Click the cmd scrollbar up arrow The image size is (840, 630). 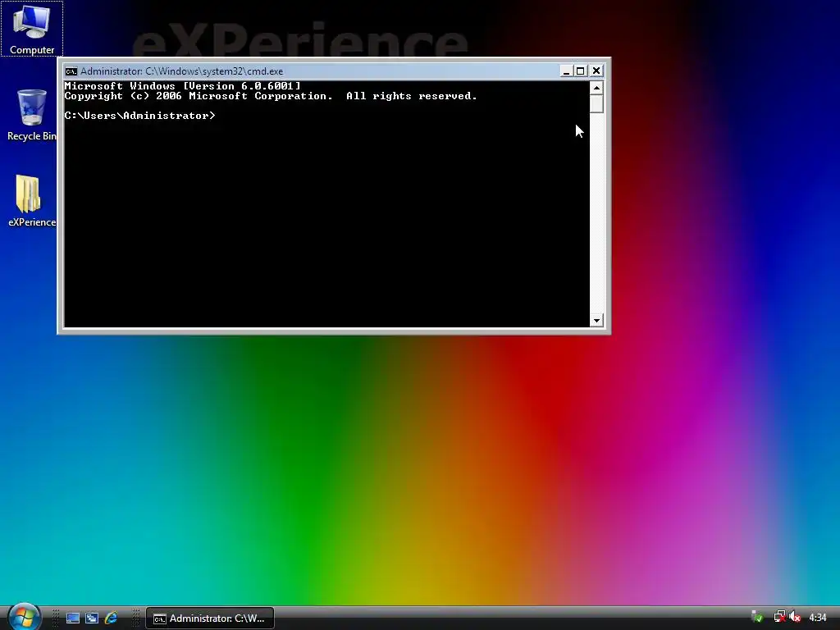pyautogui.click(x=596, y=88)
